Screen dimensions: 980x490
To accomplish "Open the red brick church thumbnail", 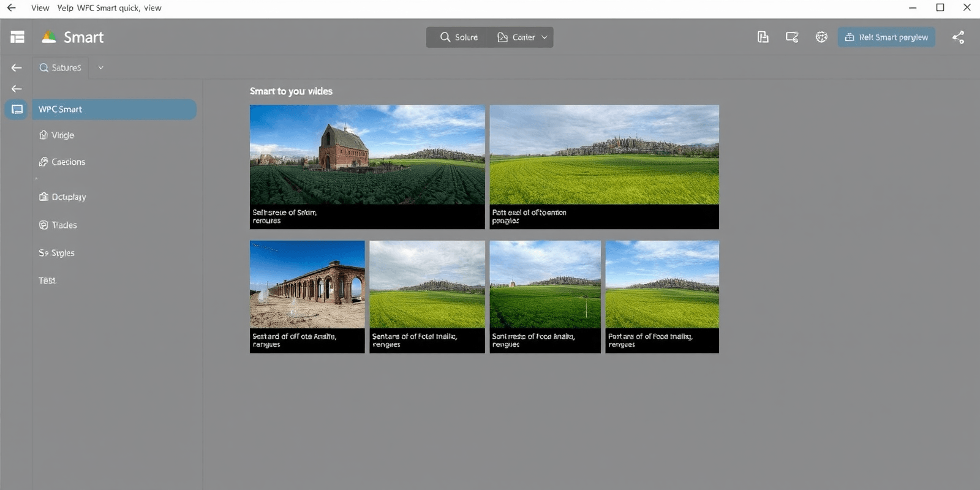I will click(367, 167).
